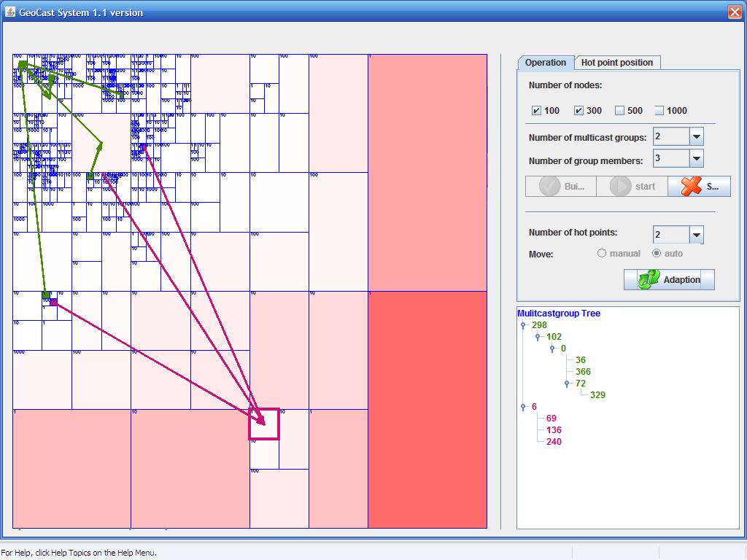Click the magenta hot point square on map
This screenshot has width=747, height=560.
pos(264,424)
